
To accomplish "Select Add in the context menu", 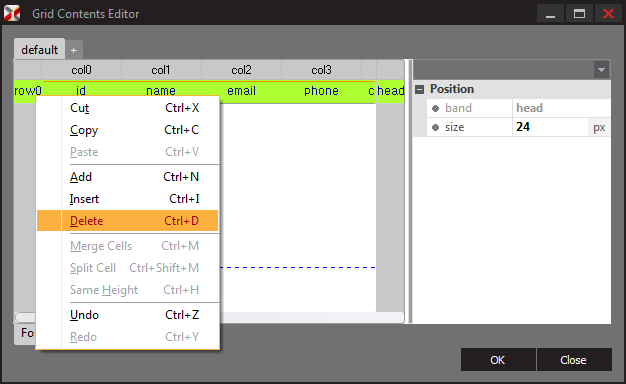I will click(x=127, y=177).
